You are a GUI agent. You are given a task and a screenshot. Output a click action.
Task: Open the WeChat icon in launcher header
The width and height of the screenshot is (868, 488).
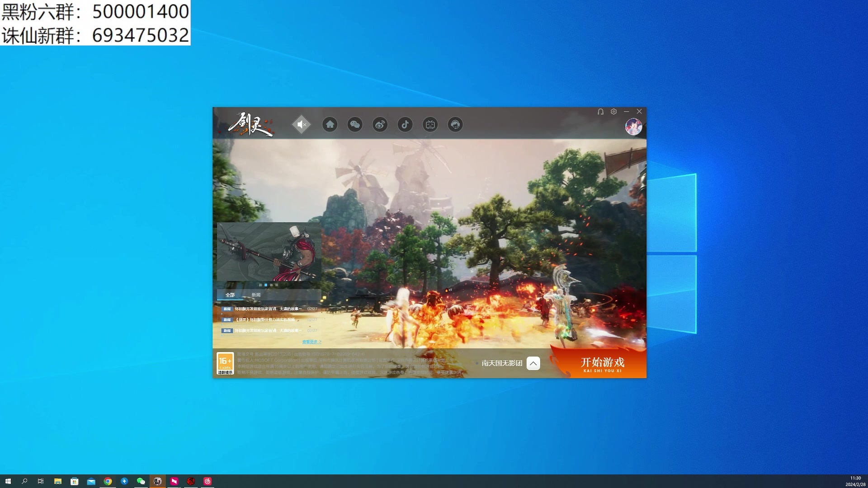coord(355,124)
